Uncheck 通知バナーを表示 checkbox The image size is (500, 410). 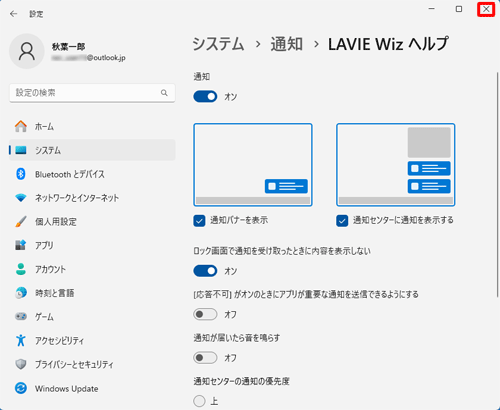coord(199,221)
